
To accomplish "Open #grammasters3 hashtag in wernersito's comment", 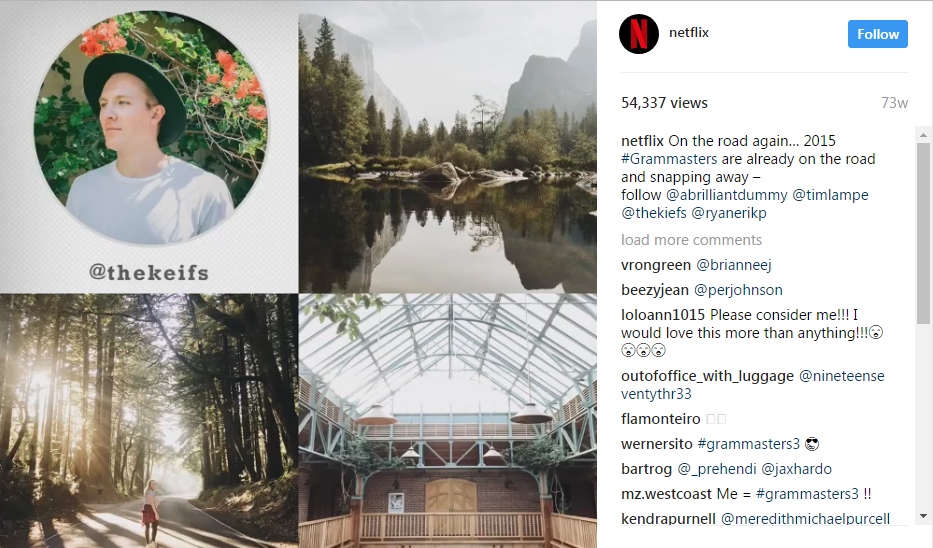I will point(749,444).
